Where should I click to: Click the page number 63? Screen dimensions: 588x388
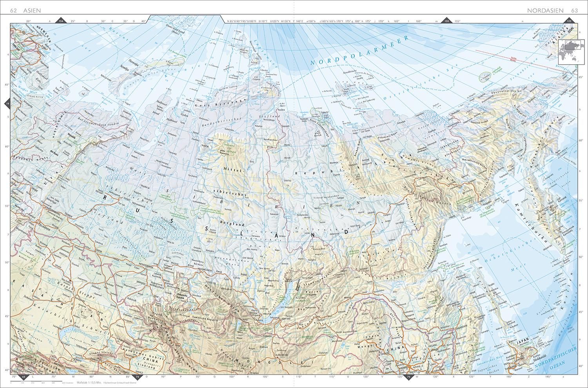tap(574, 11)
